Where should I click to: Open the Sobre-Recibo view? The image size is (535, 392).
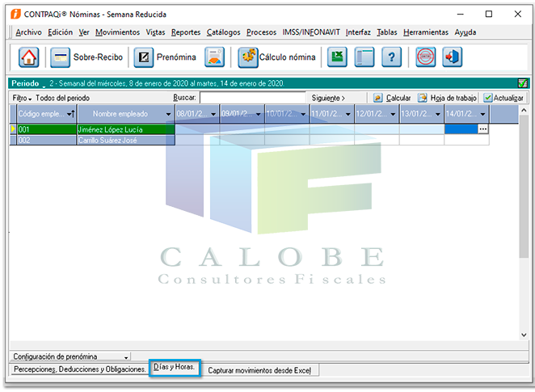point(86,57)
